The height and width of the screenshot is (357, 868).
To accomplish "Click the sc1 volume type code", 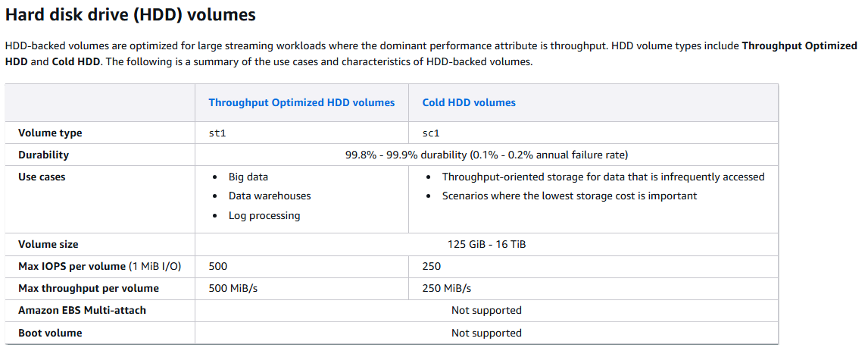I will (x=431, y=133).
